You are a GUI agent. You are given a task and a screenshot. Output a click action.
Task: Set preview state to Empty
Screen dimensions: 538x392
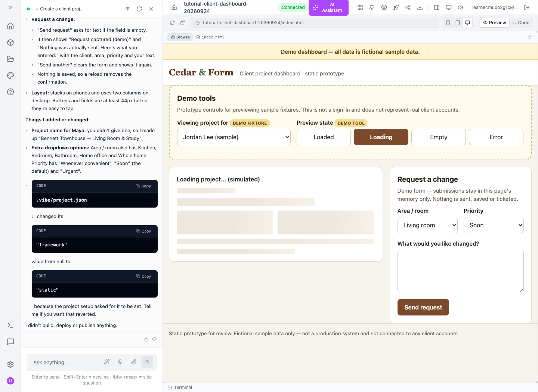439,137
